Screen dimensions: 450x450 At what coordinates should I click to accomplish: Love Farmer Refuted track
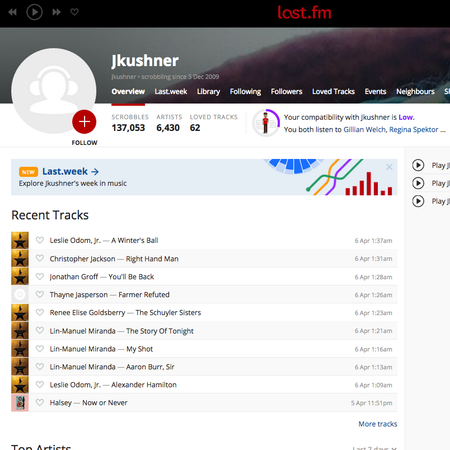pos(40,294)
